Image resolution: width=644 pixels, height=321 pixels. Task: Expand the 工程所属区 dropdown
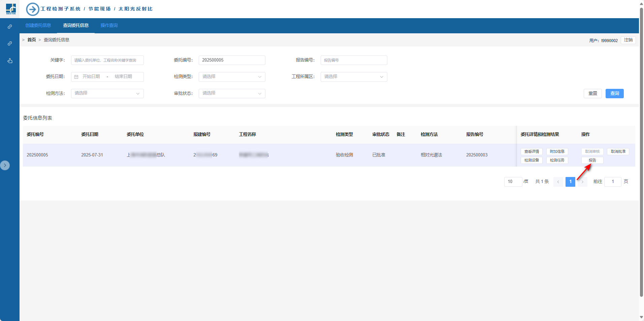click(354, 77)
